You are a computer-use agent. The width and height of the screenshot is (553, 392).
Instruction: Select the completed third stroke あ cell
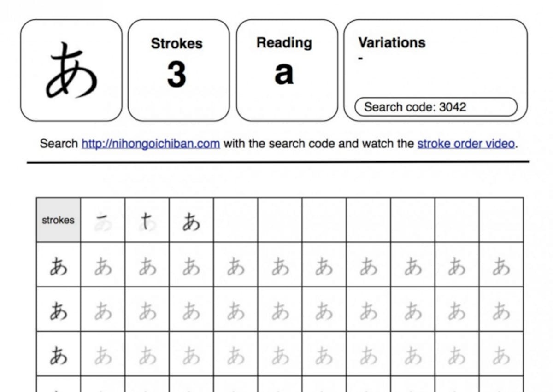(x=191, y=220)
